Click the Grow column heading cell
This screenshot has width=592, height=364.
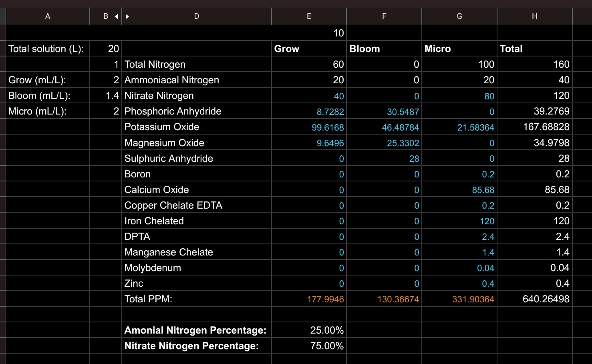tap(309, 49)
